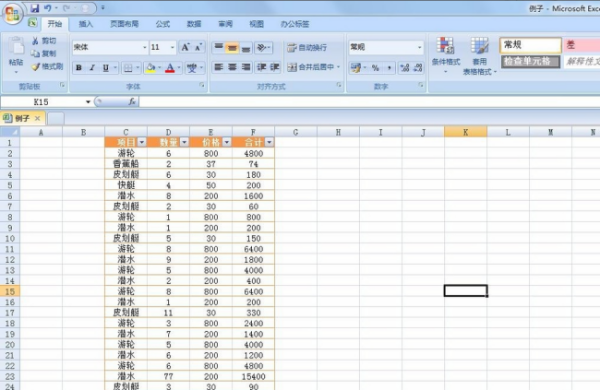Click the formula bar input
600x390 pixels.
tap(369, 102)
